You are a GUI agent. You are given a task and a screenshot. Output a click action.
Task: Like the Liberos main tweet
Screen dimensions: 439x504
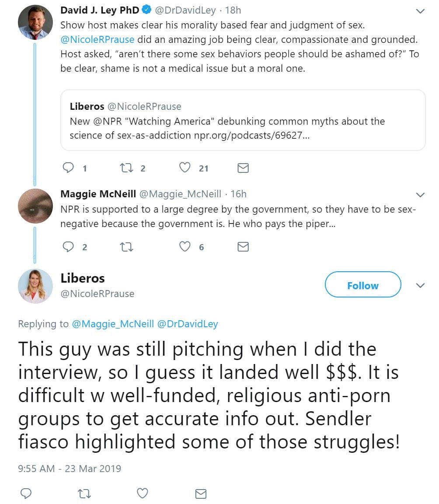(143, 493)
